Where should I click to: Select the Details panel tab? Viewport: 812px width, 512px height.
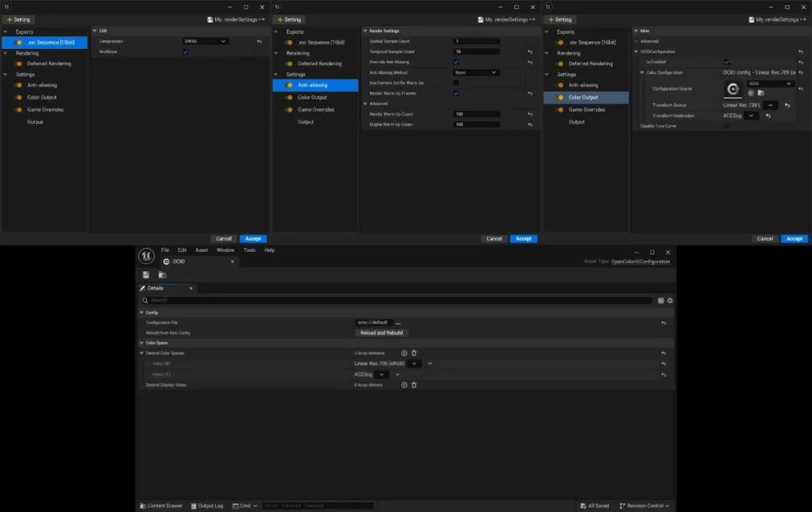(x=167, y=289)
